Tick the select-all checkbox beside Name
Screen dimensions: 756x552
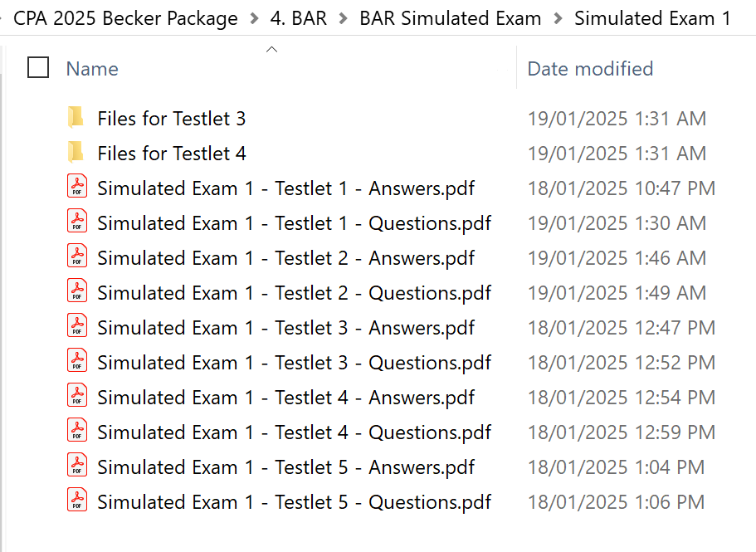pos(38,68)
